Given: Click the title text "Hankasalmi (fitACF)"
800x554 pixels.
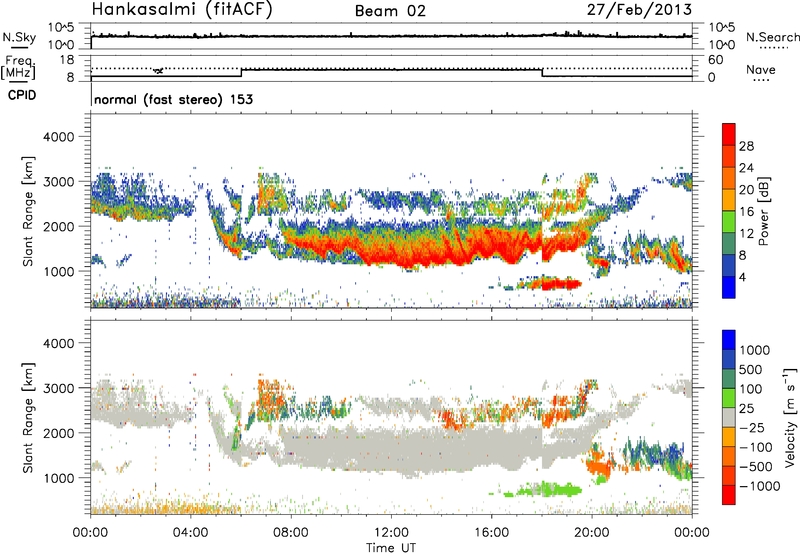Looking at the screenshot, I should point(182,9).
